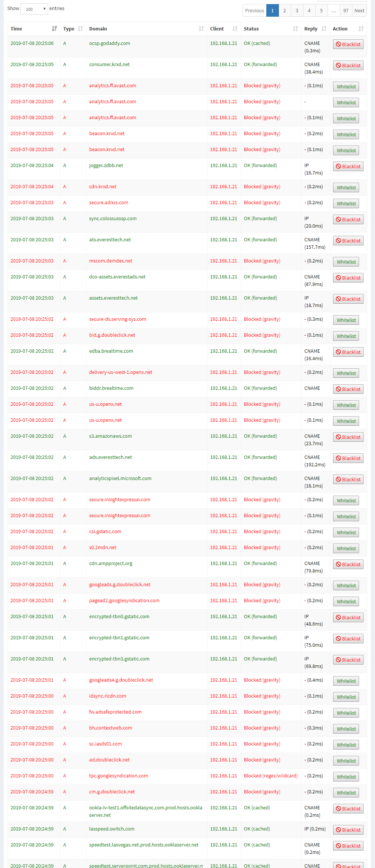Sort by Type column sort icon
The height and width of the screenshot is (868, 375).
(80, 29)
